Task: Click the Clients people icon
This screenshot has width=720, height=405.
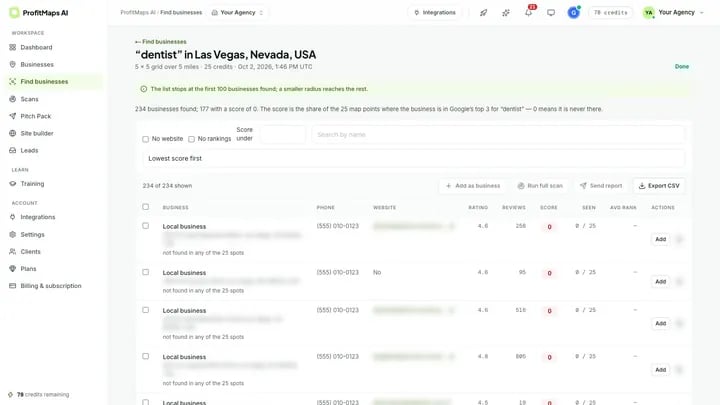Action: (12, 251)
